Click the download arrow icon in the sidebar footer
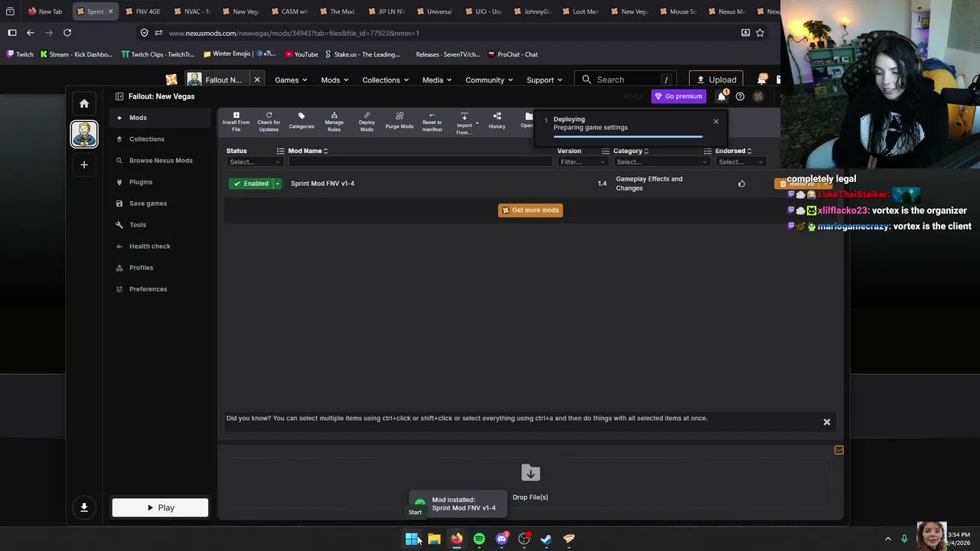The width and height of the screenshot is (980, 551). 84,507
